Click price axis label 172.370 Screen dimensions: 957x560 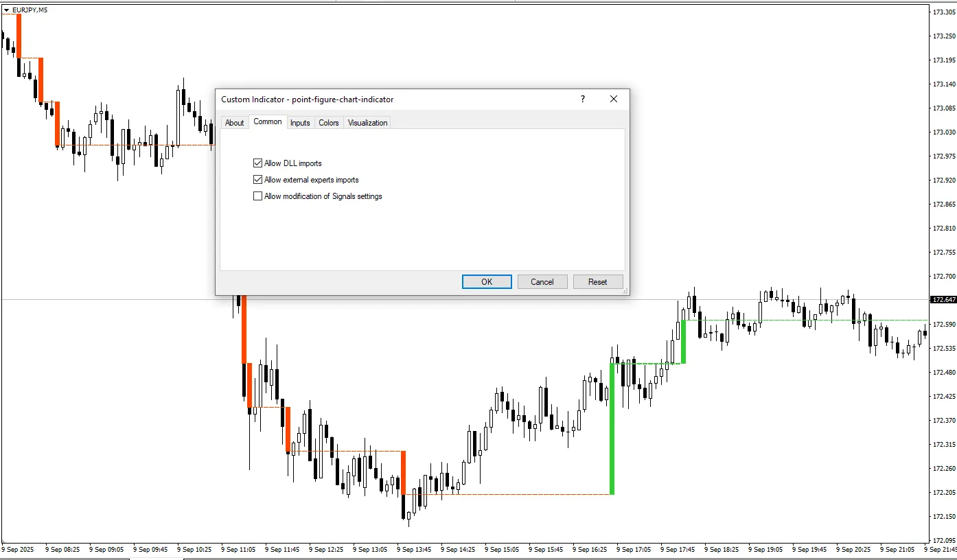click(x=945, y=421)
